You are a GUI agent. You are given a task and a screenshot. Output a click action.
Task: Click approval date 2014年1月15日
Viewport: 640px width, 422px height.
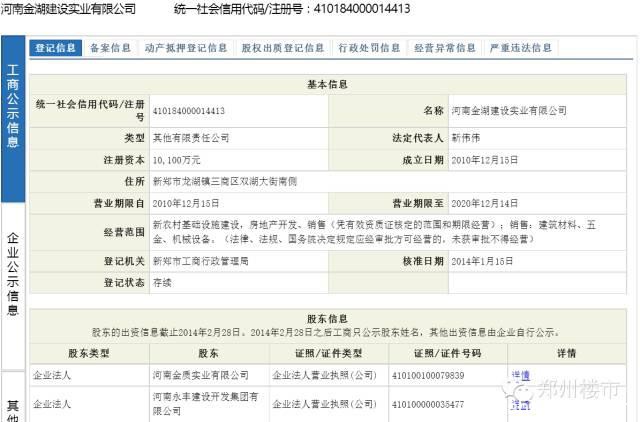click(482, 261)
